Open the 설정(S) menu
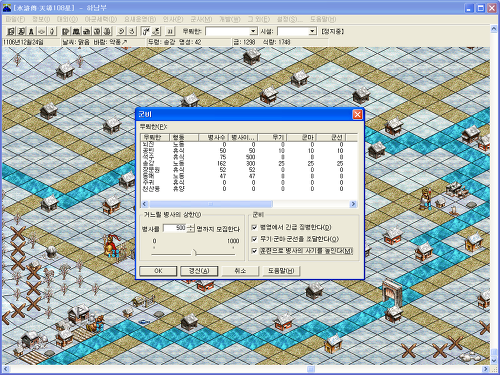 pyautogui.click(x=289, y=19)
